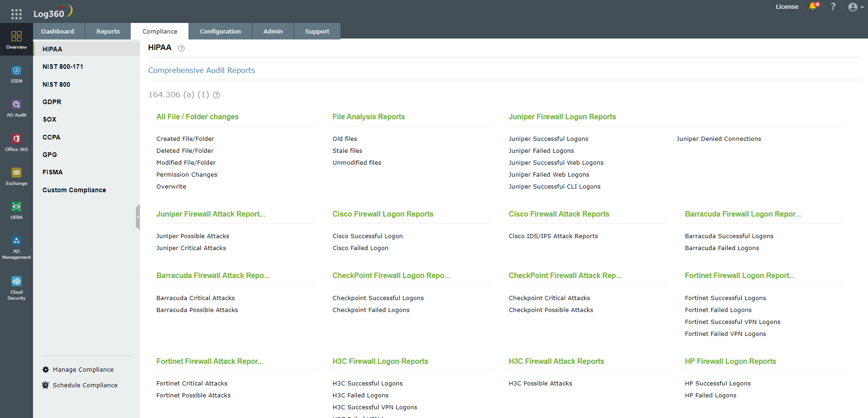Open the notifications bell icon

(x=813, y=6)
